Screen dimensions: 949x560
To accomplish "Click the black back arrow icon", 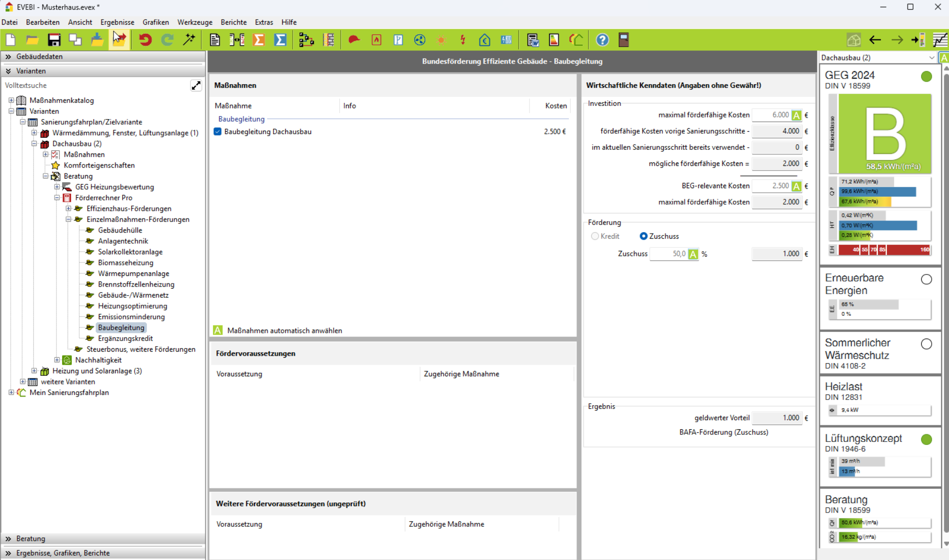I will click(x=875, y=40).
